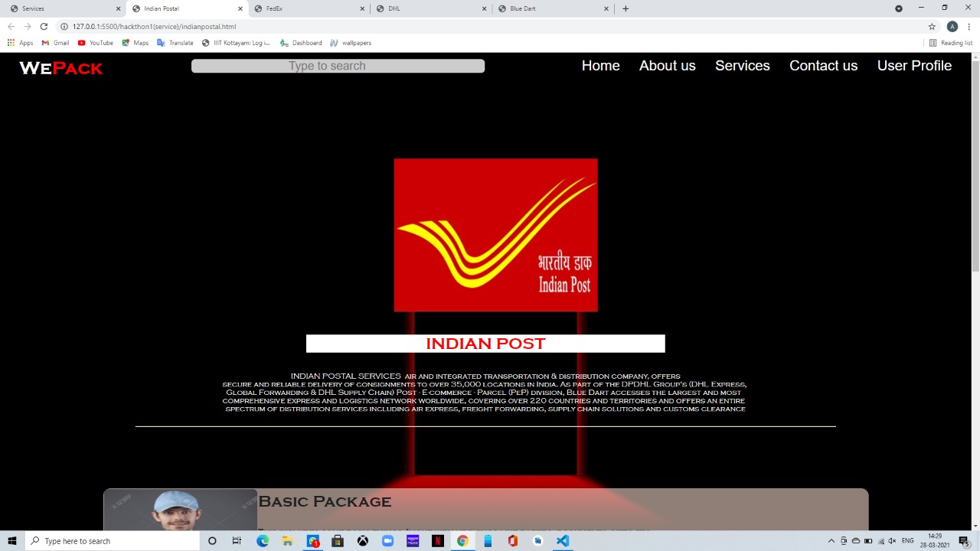Open Zoom from taskbar
The width and height of the screenshot is (980, 551).
(x=387, y=541)
